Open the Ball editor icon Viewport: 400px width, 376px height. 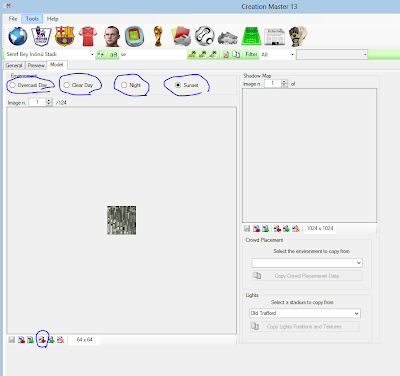(x=205, y=36)
